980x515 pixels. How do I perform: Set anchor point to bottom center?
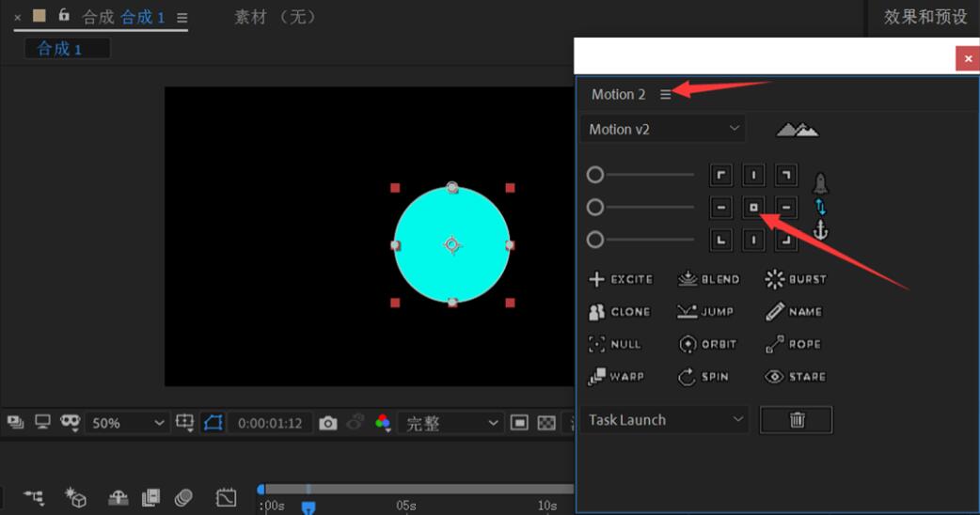click(x=753, y=240)
